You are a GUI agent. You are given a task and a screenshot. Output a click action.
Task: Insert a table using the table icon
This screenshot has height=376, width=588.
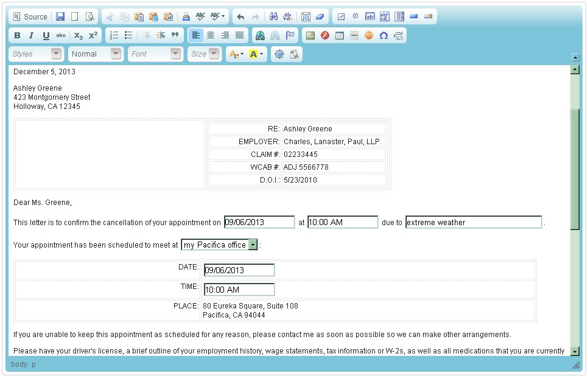(x=340, y=36)
